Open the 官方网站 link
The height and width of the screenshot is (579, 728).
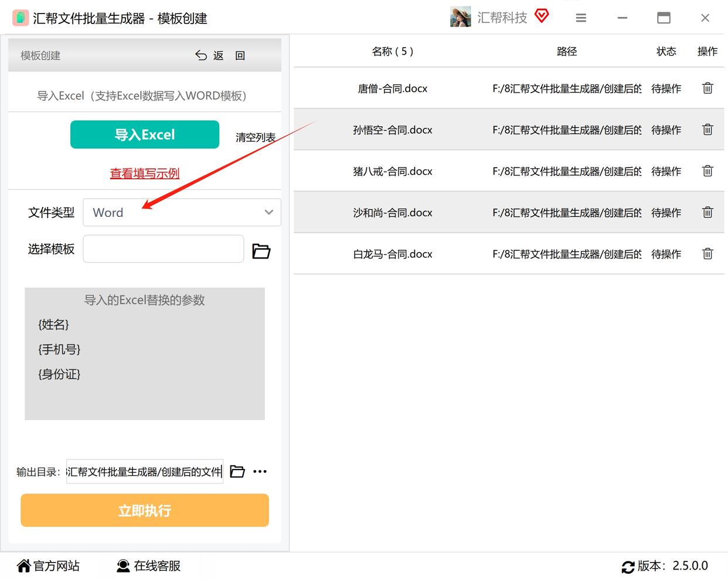[x=48, y=566]
